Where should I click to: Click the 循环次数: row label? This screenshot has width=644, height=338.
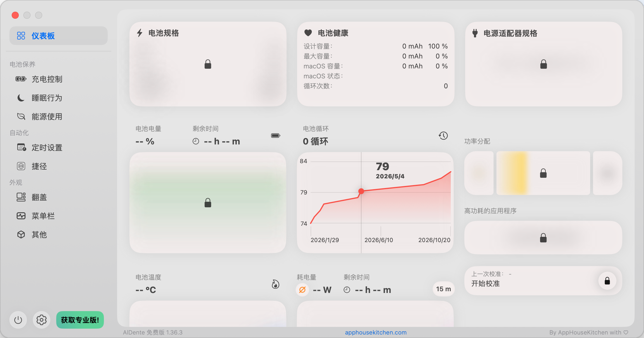pos(318,86)
